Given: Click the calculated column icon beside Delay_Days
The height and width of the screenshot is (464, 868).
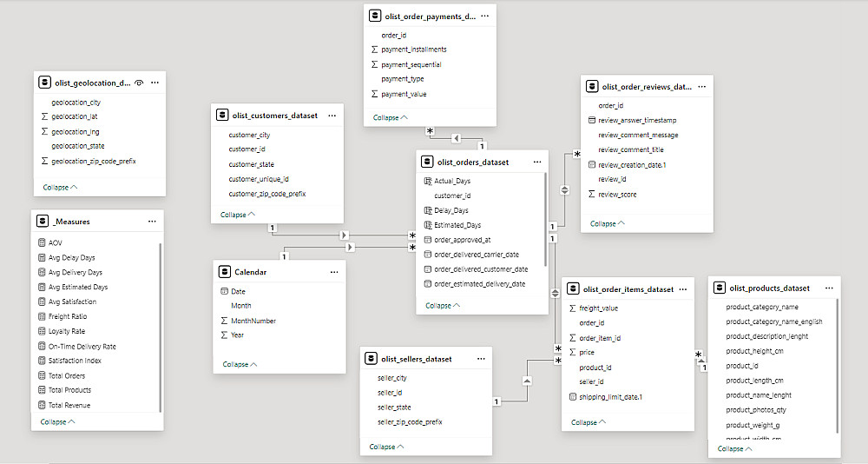Looking at the screenshot, I should (x=427, y=210).
